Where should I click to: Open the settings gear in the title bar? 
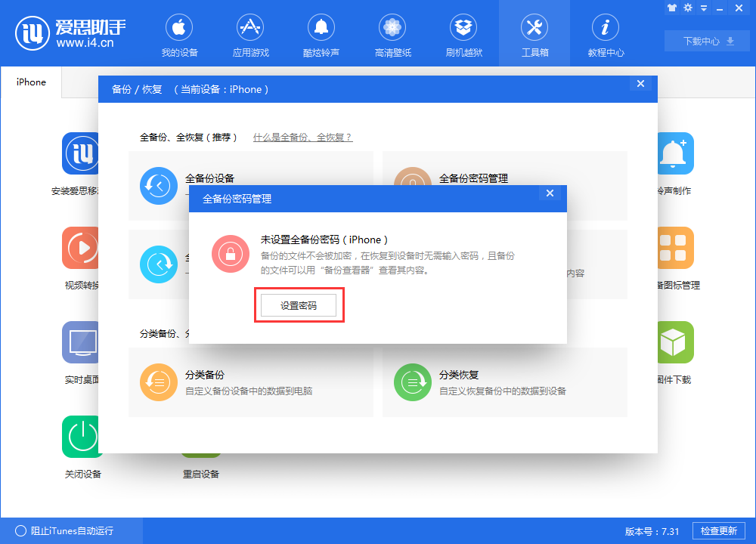688,8
